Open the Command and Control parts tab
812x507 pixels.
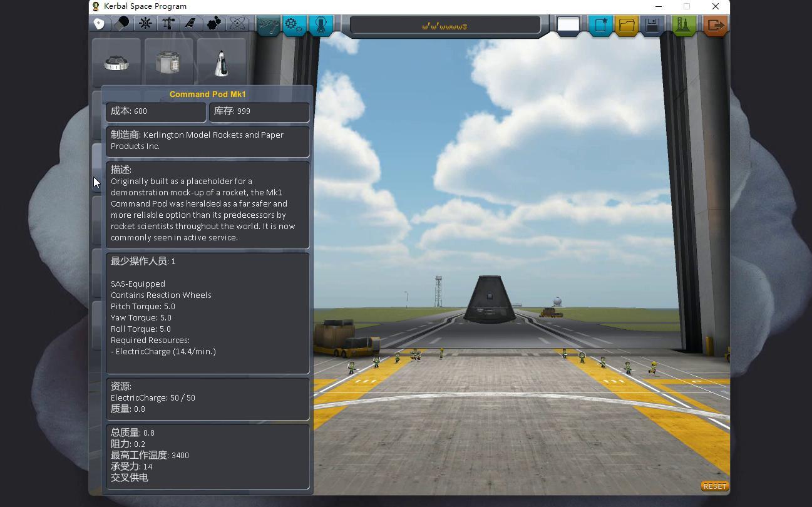pos(145,24)
